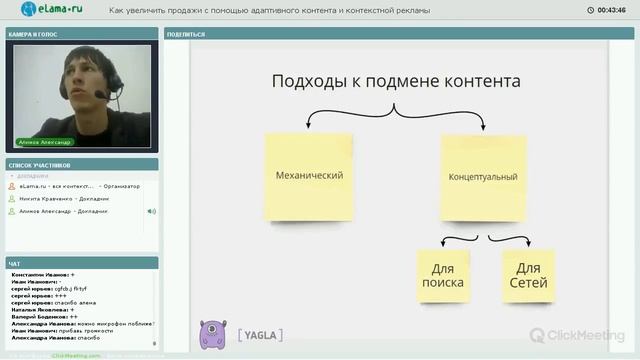This screenshot has height=360, width=640.
Task: Click the avatar icon of Алимов Александр
Action: [12, 211]
